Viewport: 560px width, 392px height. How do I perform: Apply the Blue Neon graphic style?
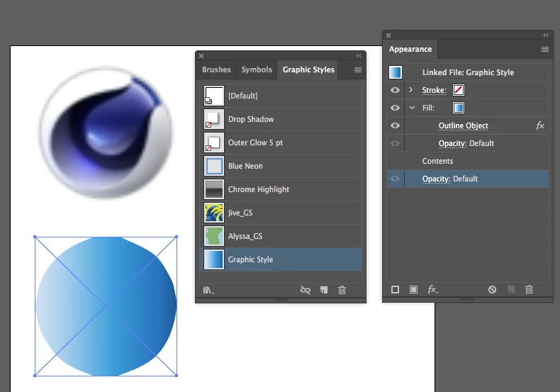281,166
